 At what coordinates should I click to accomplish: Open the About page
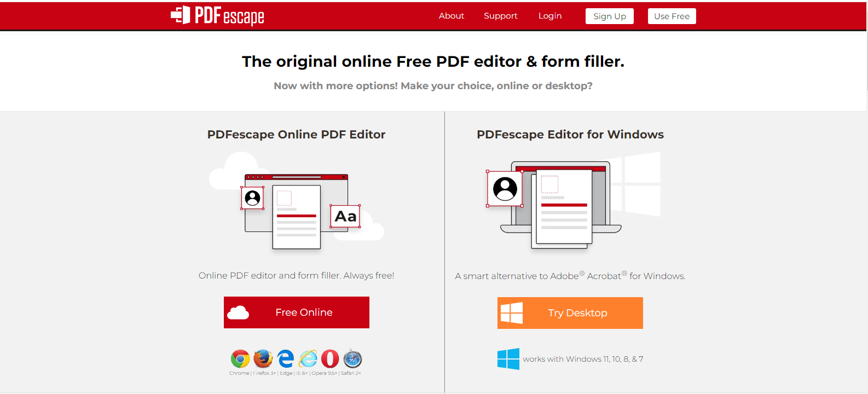click(452, 16)
